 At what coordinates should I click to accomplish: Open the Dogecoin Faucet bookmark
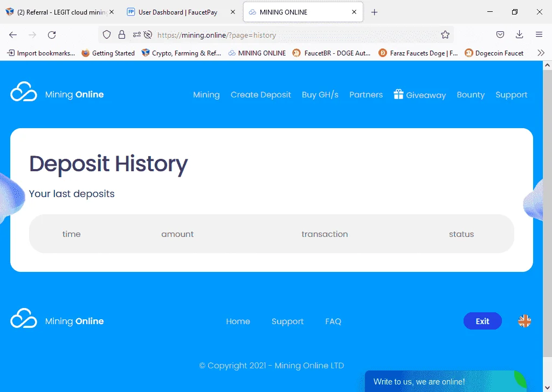(x=494, y=53)
